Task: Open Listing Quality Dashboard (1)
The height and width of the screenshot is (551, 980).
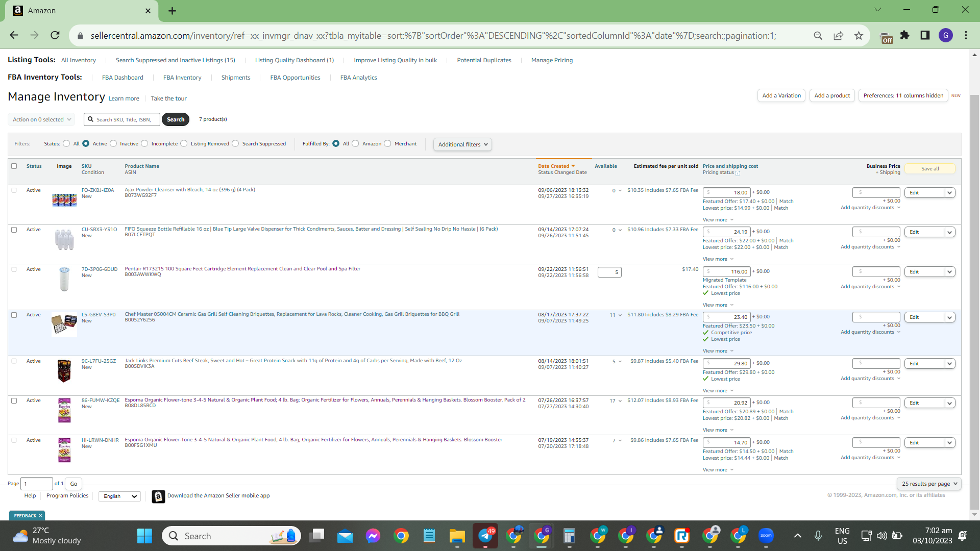Action: click(x=295, y=60)
